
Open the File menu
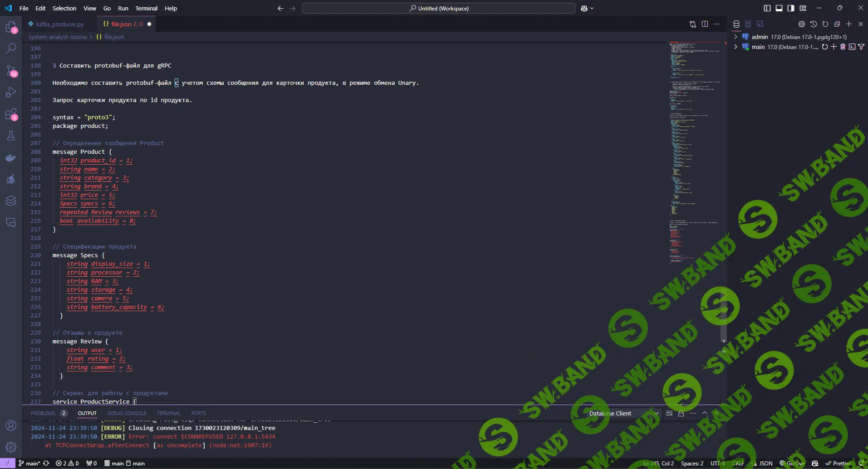24,8
